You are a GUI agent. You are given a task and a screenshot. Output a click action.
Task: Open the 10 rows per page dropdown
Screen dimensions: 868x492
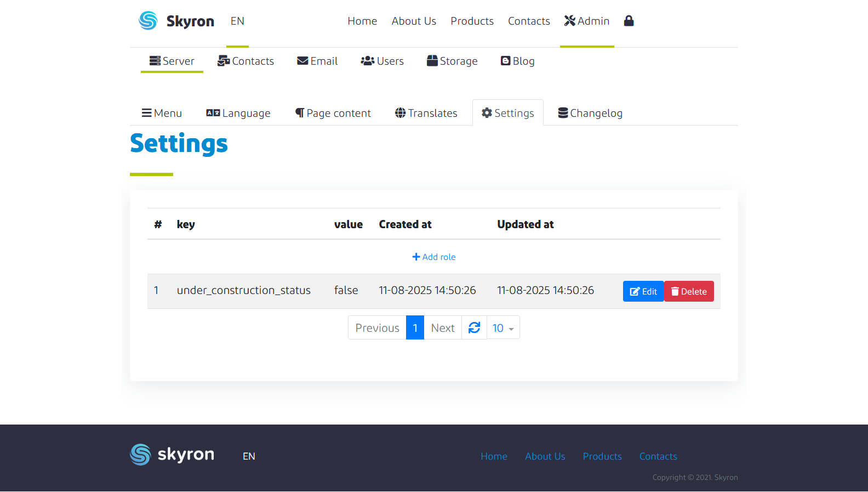(x=503, y=327)
